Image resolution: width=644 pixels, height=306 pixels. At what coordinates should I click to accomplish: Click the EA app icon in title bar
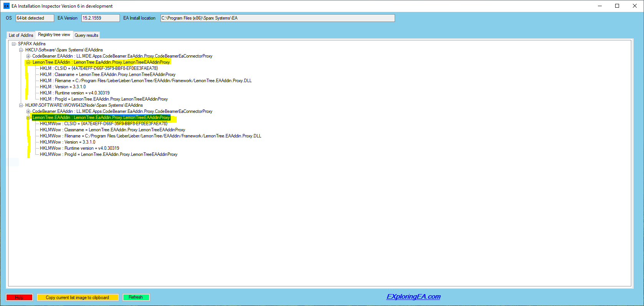coord(6,6)
